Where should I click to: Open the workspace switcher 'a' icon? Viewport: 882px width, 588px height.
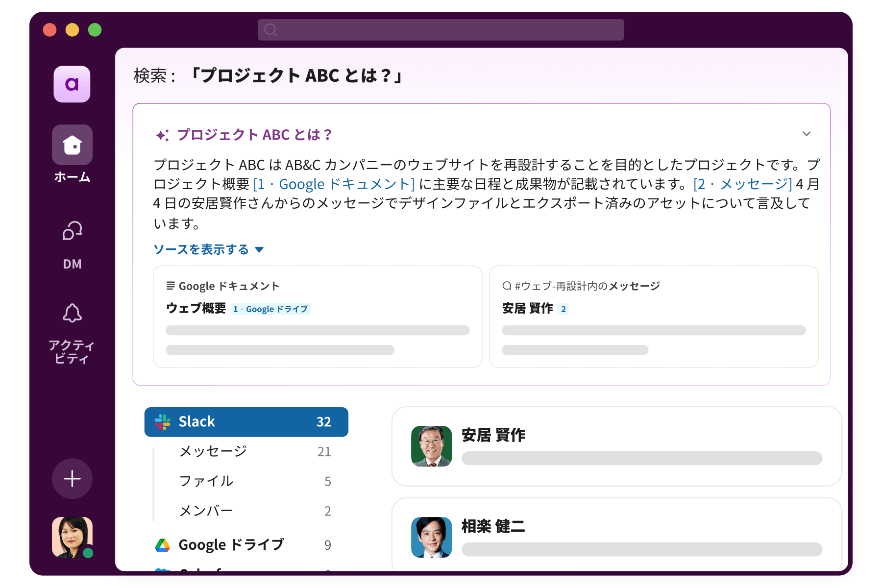point(72,84)
